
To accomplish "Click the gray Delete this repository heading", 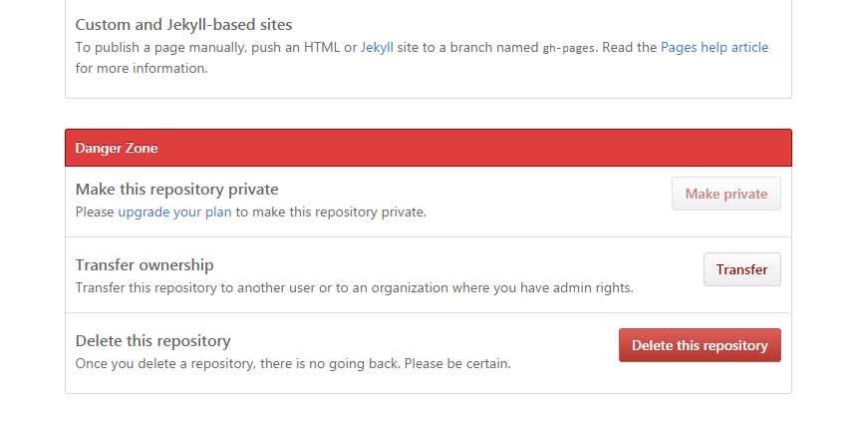I will tap(152, 340).
